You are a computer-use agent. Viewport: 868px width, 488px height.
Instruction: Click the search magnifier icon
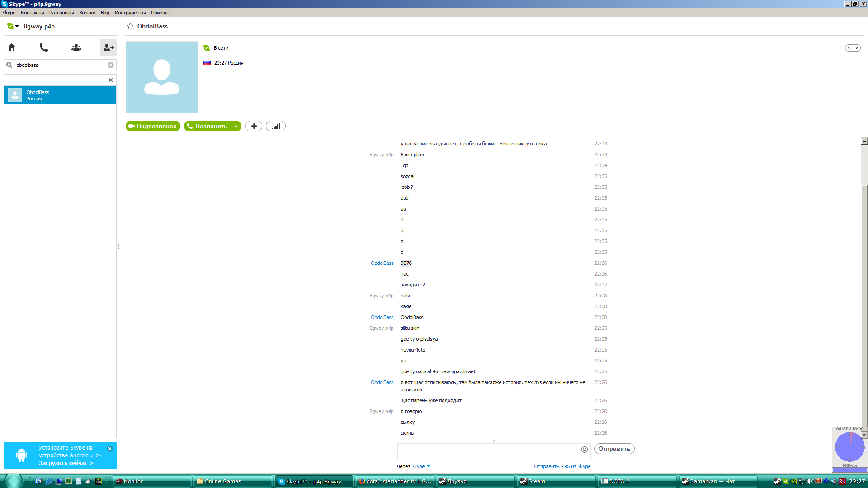point(9,65)
